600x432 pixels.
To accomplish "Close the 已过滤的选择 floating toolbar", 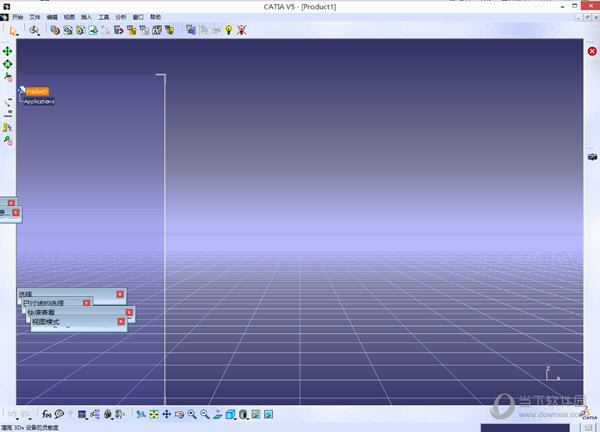I will pyautogui.click(x=86, y=303).
